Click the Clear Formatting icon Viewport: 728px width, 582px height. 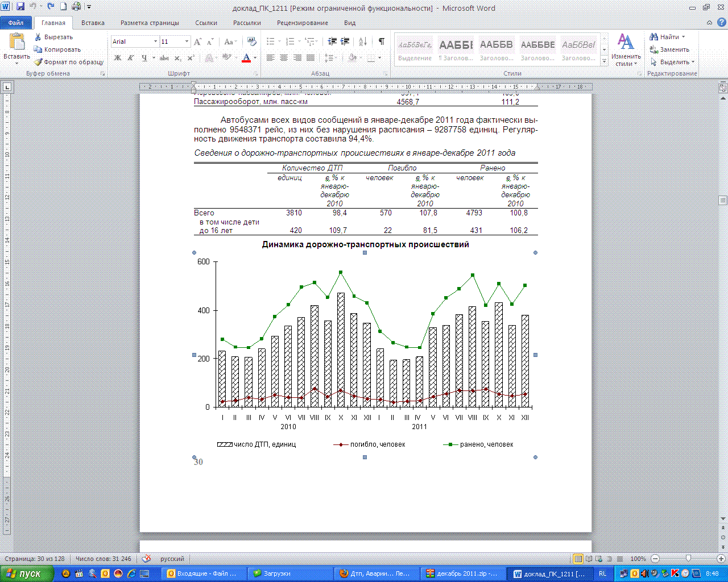pos(252,41)
